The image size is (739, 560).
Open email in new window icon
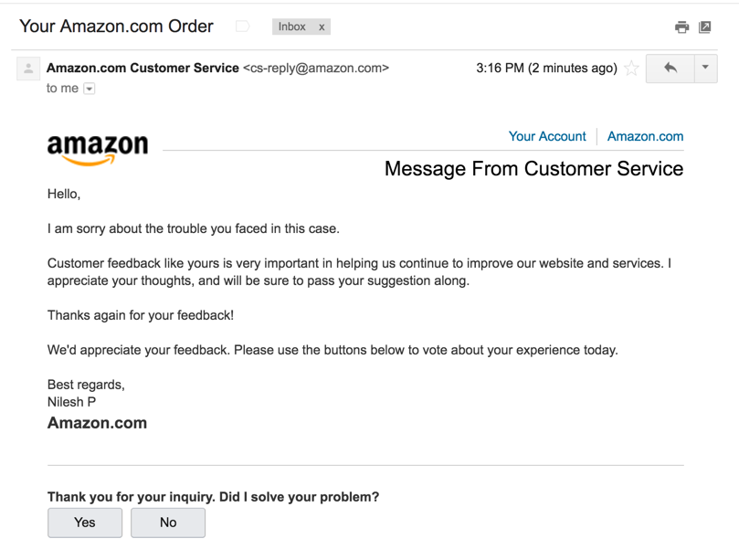pos(705,27)
